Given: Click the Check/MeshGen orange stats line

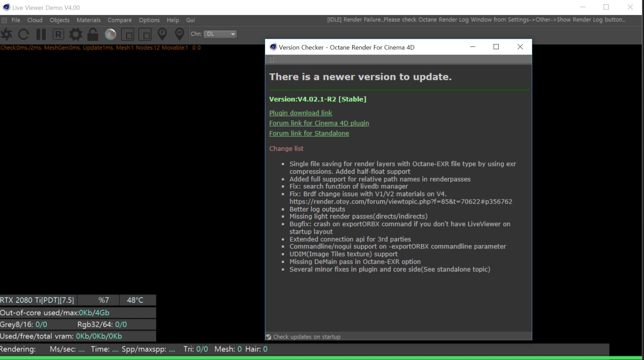Looking at the screenshot, I should (x=100, y=48).
